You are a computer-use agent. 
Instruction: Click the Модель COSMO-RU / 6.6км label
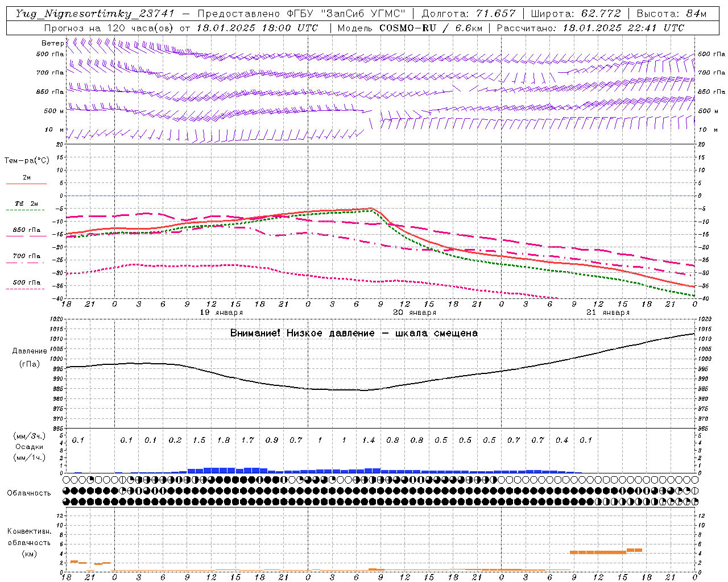(x=410, y=28)
